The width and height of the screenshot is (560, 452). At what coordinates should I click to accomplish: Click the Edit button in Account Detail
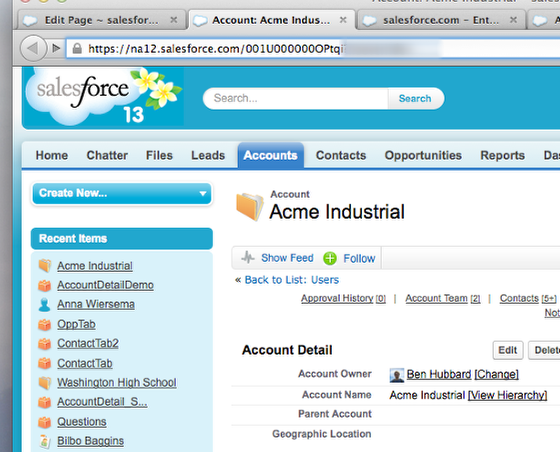click(508, 350)
